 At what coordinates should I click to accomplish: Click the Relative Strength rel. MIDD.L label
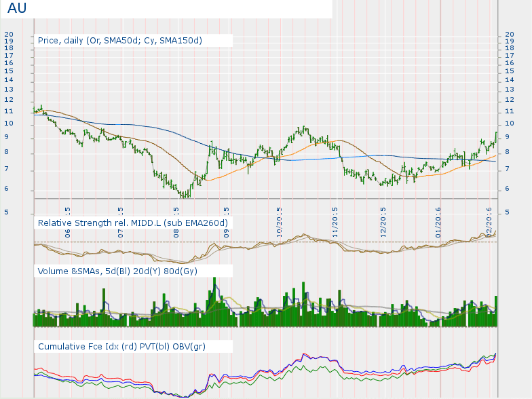click(132, 223)
